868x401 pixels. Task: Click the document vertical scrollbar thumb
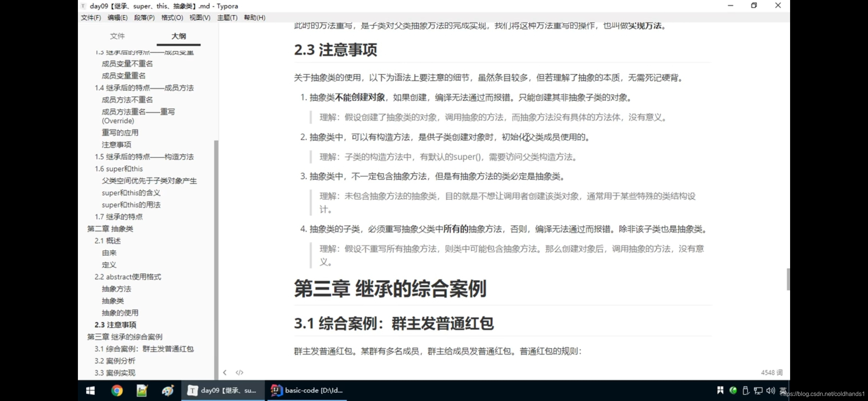coord(788,279)
